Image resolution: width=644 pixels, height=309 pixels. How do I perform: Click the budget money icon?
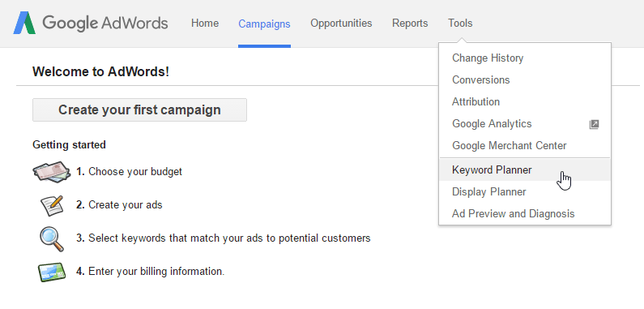pos(52,172)
